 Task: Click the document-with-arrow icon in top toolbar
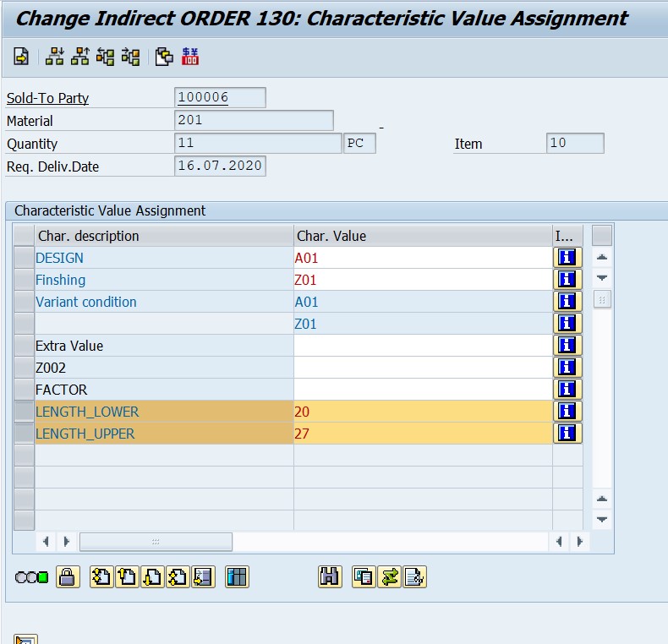click(x=21, y=57)
